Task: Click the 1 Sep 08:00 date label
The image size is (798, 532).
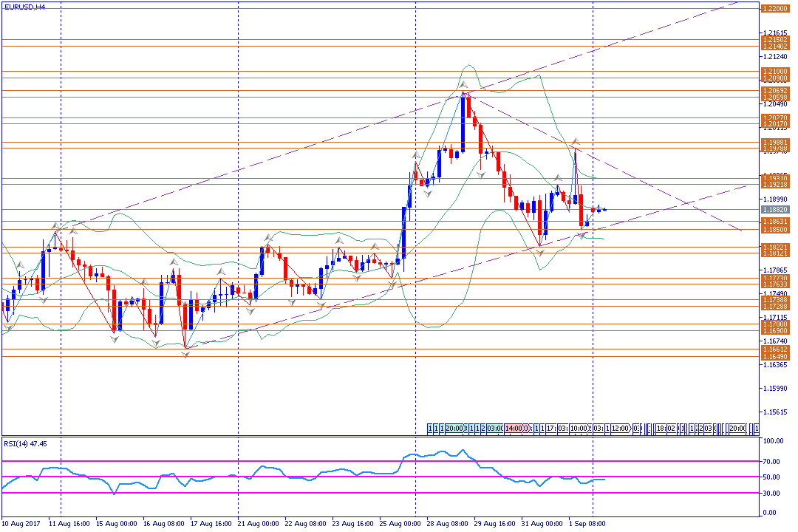Action: pyautogui.click(x=587, y=523)
